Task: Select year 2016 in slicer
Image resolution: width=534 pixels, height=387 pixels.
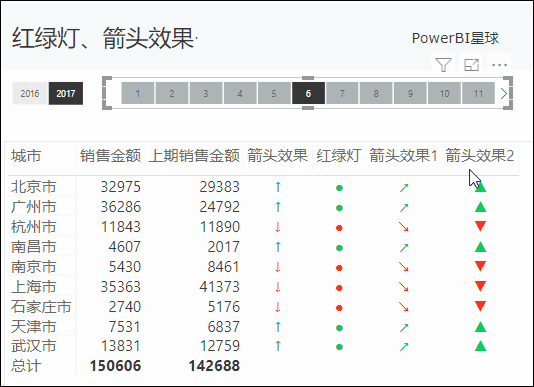Action: coord(30,93)
